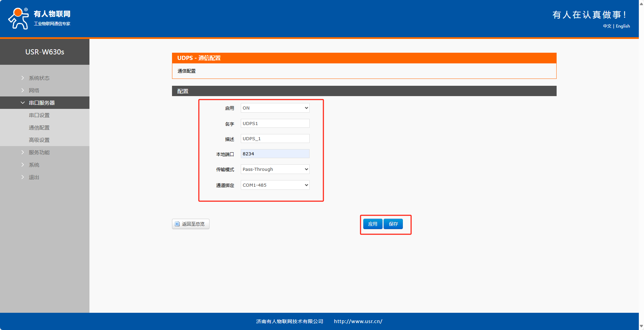Open the 通信配置 submenu item
Screen dimensions: 644x330
click(x=39, y=128)
